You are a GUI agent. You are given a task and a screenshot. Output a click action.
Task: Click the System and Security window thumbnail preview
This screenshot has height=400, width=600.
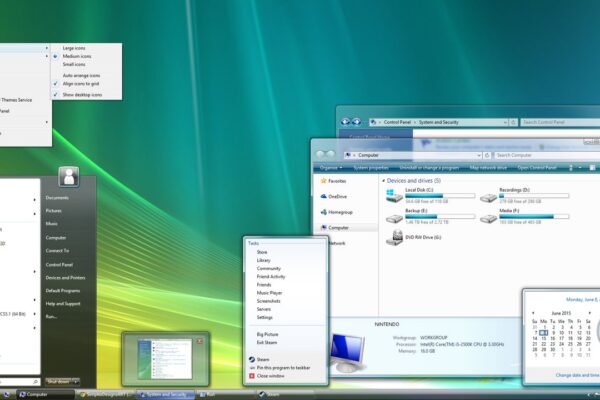tap(165, 356)
